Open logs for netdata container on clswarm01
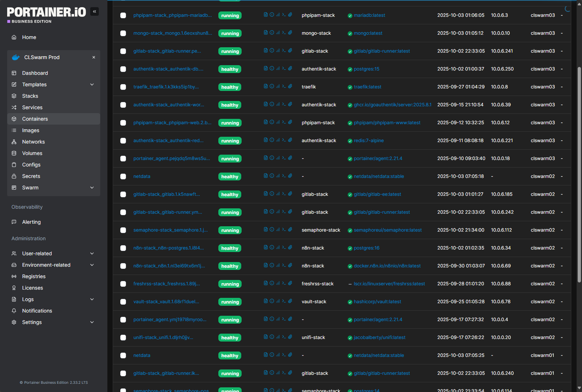 (266, 355)
